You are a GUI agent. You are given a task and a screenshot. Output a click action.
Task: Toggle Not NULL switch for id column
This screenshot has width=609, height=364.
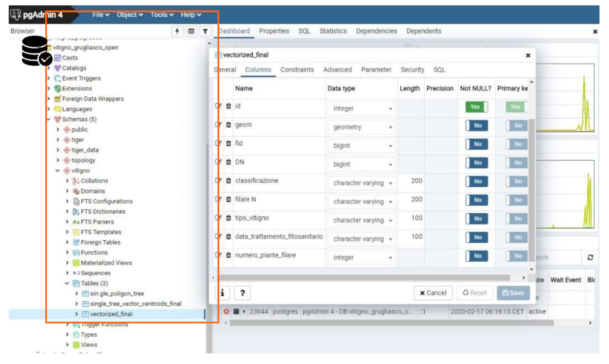coord(476,107)
